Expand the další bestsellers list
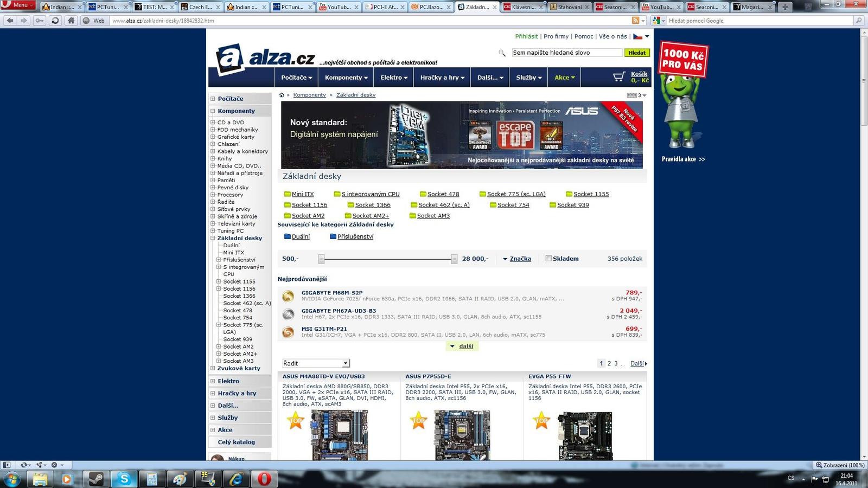This screenshot has height=488, width=868. coord(462,346)
